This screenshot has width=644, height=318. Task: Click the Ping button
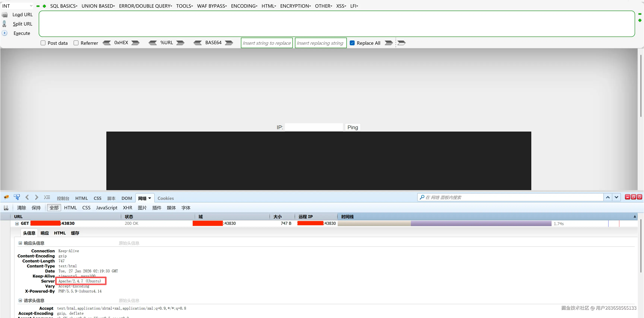click(x=353, y=127)
